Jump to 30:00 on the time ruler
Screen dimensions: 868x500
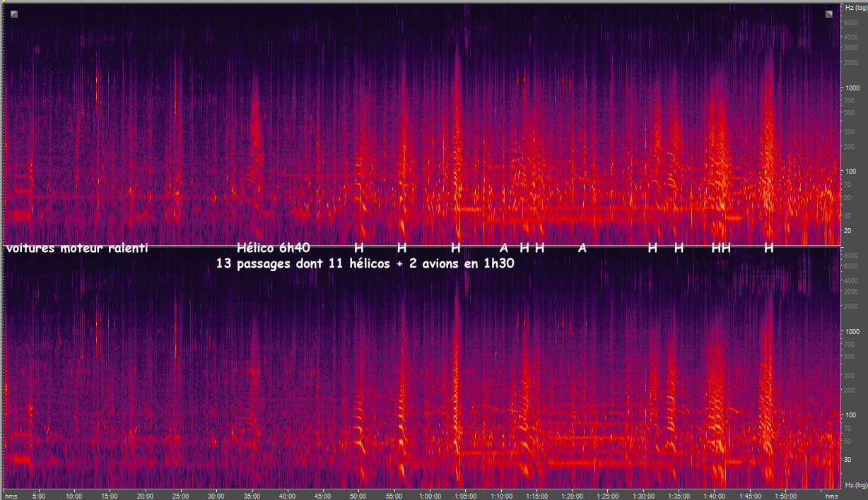click(x=216, y=495)
